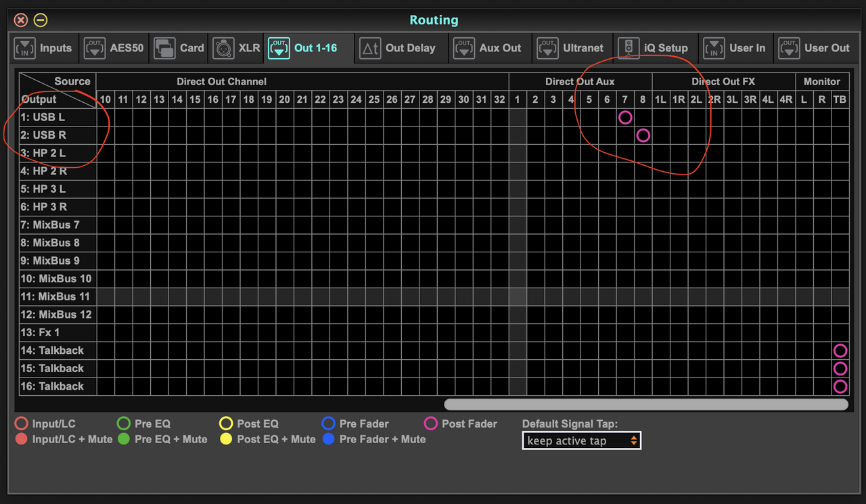This screenshot has height=504, width=866.
Task: Click the 'Monitor' group header
Action: pos(822,81)
